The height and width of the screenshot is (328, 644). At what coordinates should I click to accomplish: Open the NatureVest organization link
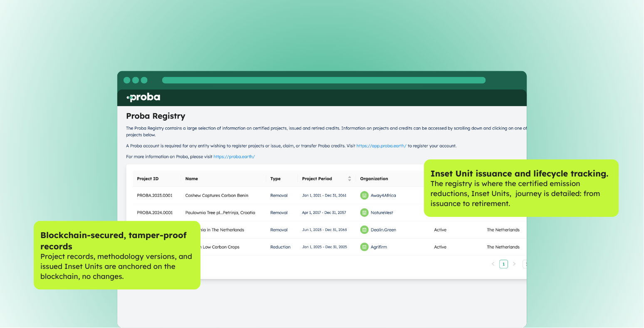382,213
